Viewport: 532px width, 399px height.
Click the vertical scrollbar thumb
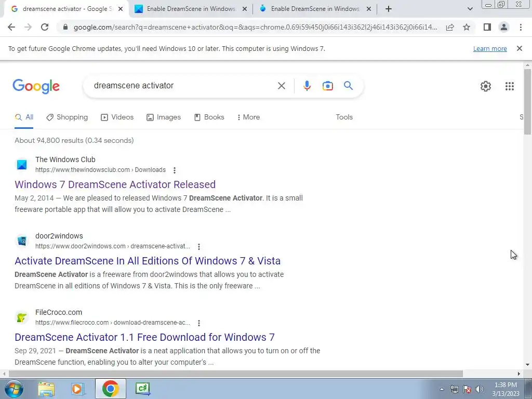(527, 102)
